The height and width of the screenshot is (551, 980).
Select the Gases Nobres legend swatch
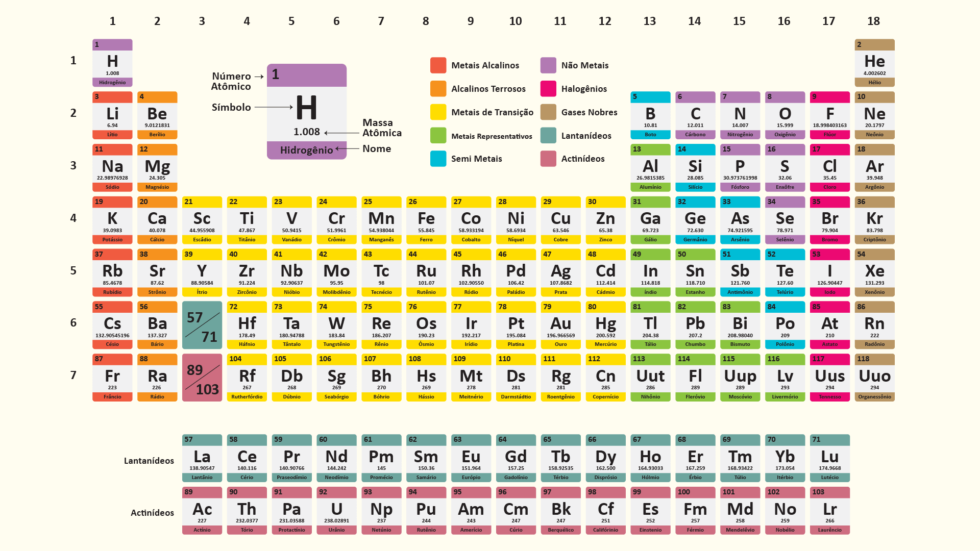548,112
